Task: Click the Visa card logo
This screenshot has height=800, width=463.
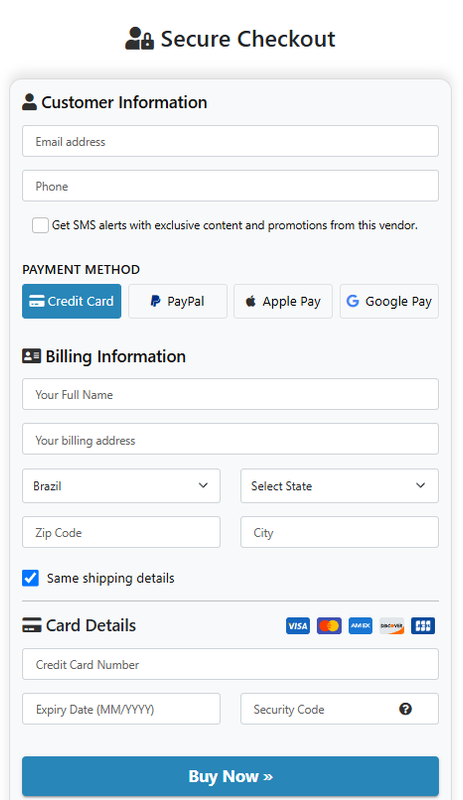Action: (298, 626)
